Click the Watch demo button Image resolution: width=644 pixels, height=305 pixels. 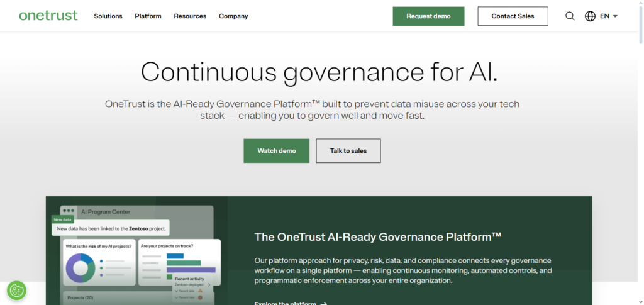(x=277, y=151)
